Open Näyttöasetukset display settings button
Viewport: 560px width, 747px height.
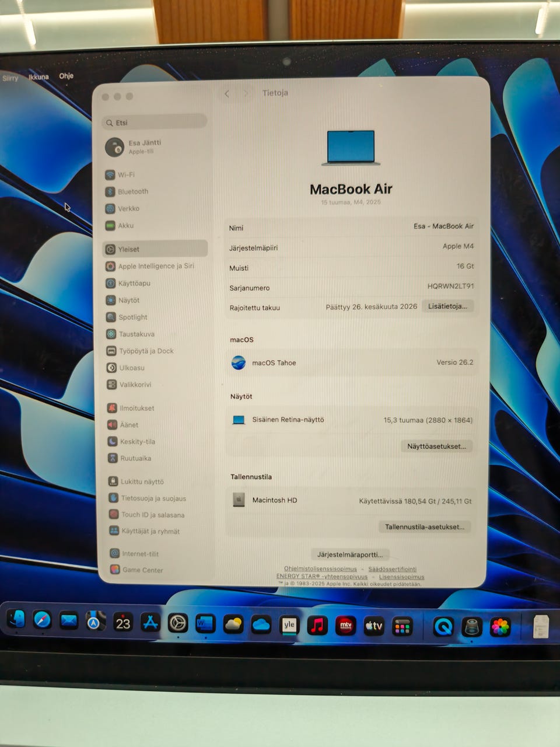[x=436, y=446]
